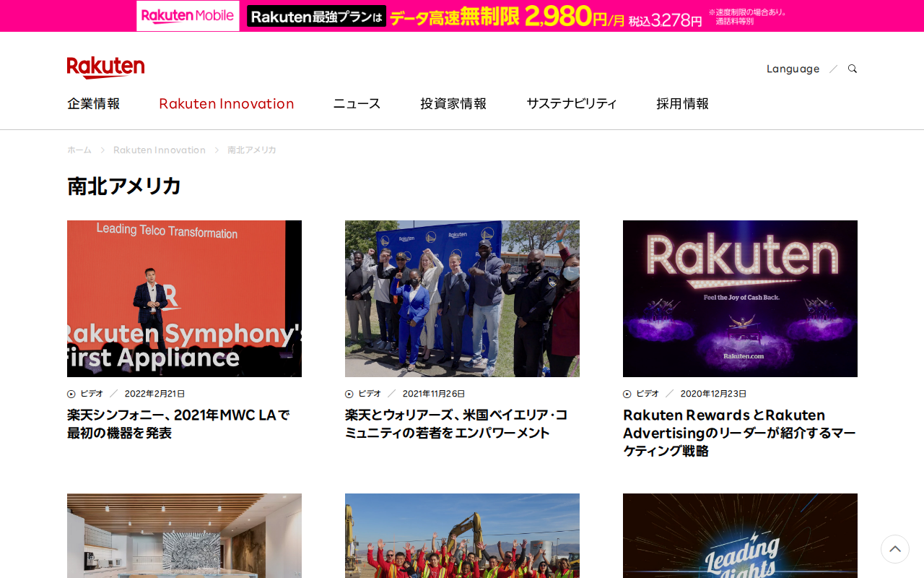
Task: Open the 投資家情報 menu
Action: tap(453, 103)
